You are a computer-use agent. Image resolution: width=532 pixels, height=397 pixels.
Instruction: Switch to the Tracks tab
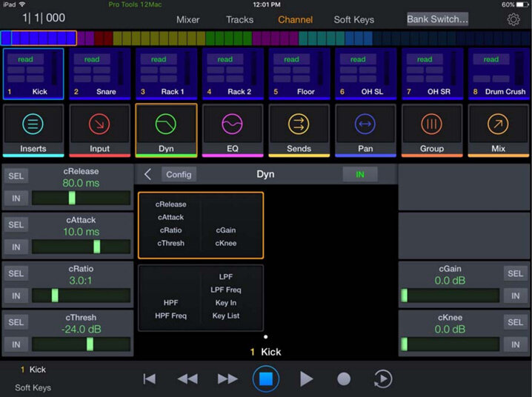pyautogui.click(x=239, y=20)
